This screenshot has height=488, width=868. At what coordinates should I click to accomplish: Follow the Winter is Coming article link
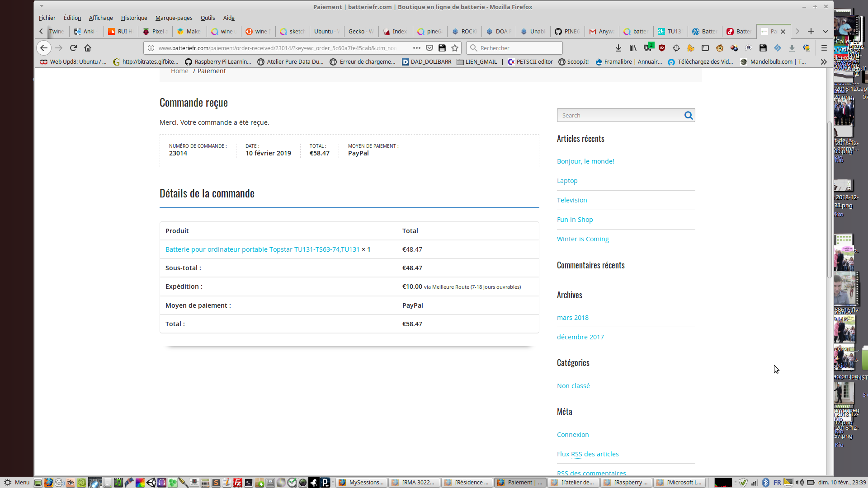pos(583,239)
